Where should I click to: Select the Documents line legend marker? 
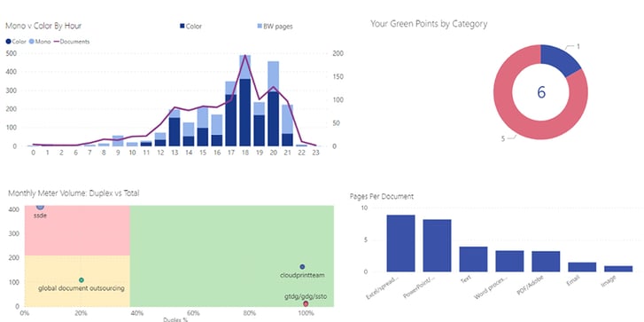coord(57,42)
